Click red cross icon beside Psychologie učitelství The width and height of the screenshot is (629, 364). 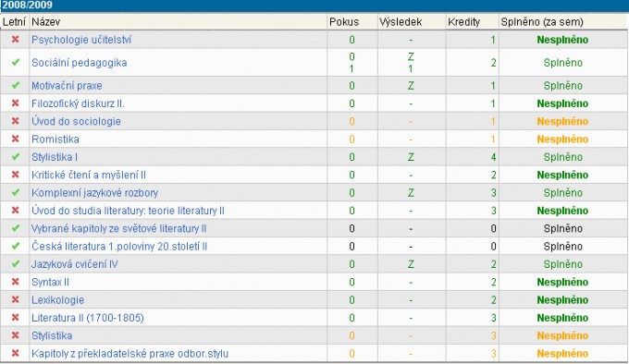pyautogui.click(x=15, y=39)
